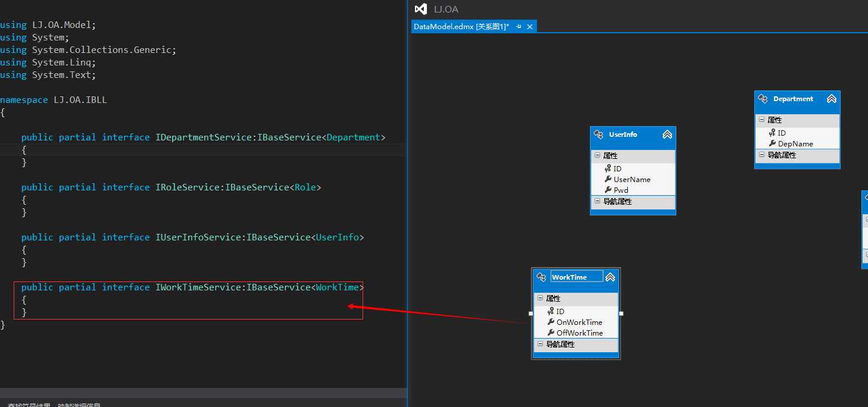Collapse Department navigation properties section
Screen dimensions: 868x407
click(x=761, y=155)
